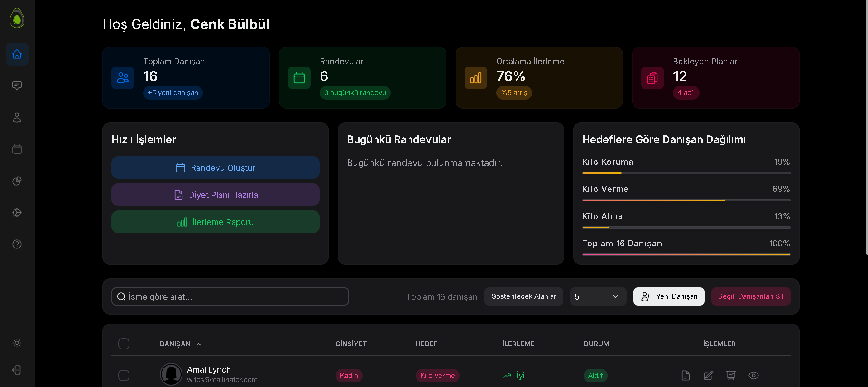View Amal Lynch details via eye icon
868x387 pixels.
point(753,375)
